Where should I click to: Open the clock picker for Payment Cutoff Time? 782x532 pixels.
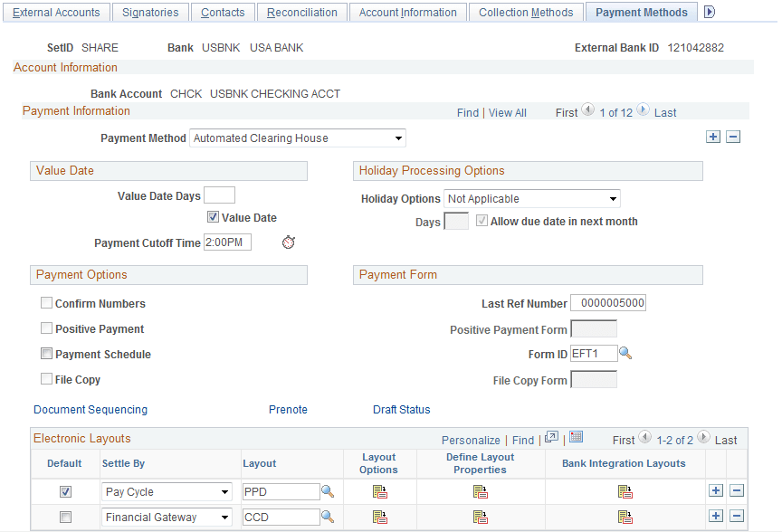(288, 242)
